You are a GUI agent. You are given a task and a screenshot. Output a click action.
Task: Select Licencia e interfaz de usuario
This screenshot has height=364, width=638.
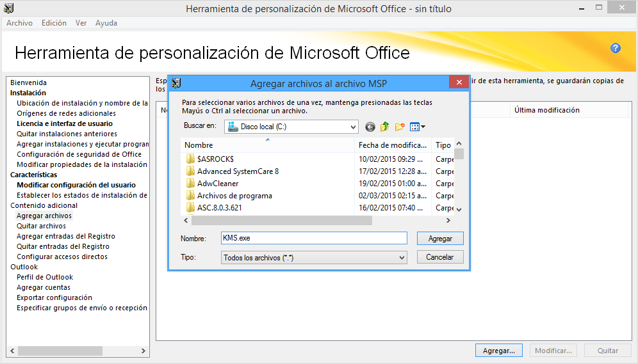[x=65, y=123]
